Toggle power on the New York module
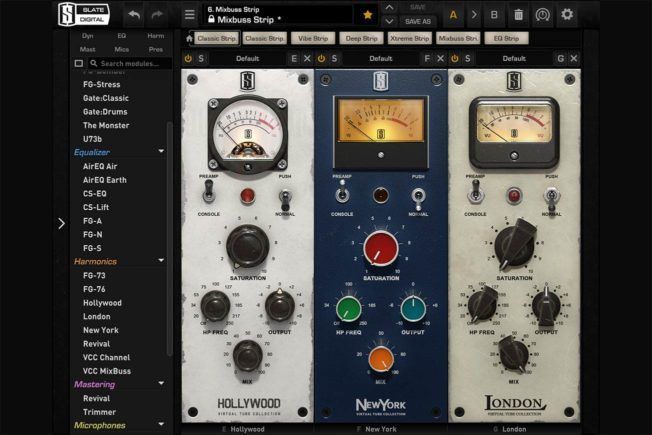This screenshot has height=435, width=652. (321, 59)
